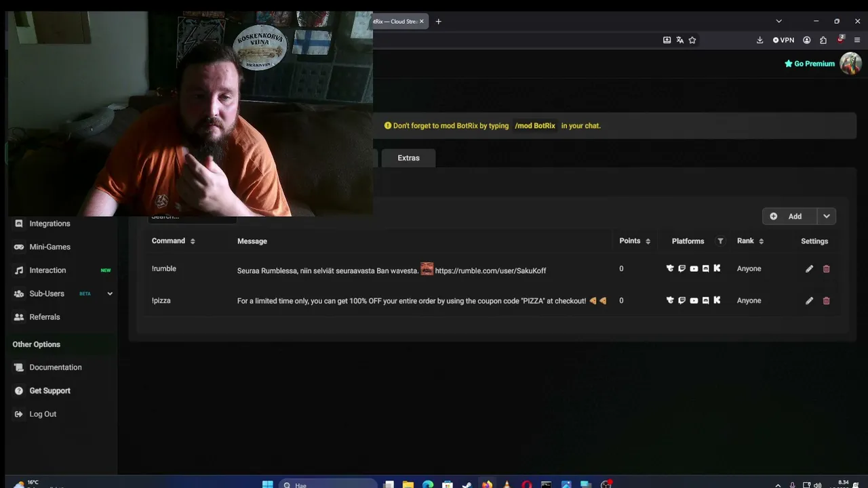Click the YouTube icon in the !rumble row
Viewport: 868px width, 488px height.
(x=694, y=268)
